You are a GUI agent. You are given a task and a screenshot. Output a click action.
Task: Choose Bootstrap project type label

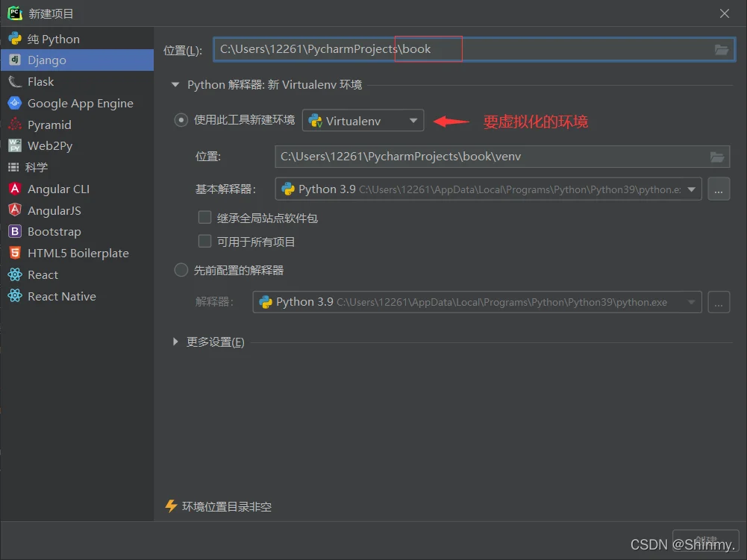(x=54, y=231)
